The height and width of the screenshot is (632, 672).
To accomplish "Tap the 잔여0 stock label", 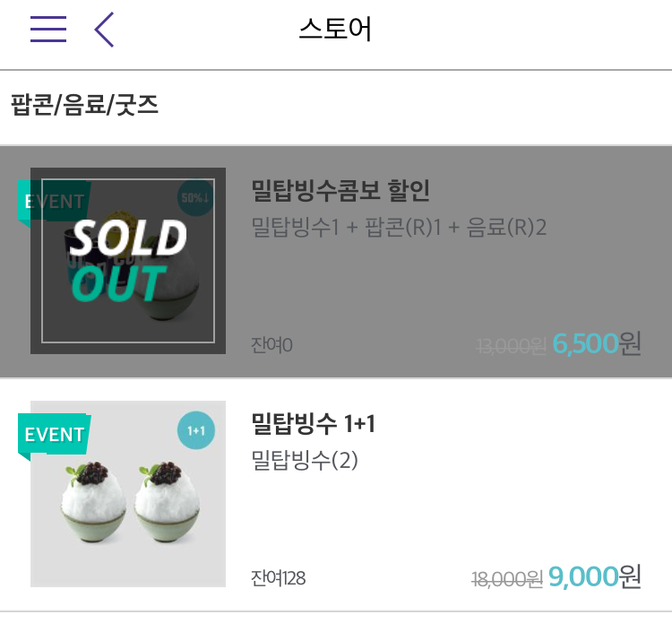I will click(x=272, y=345).
